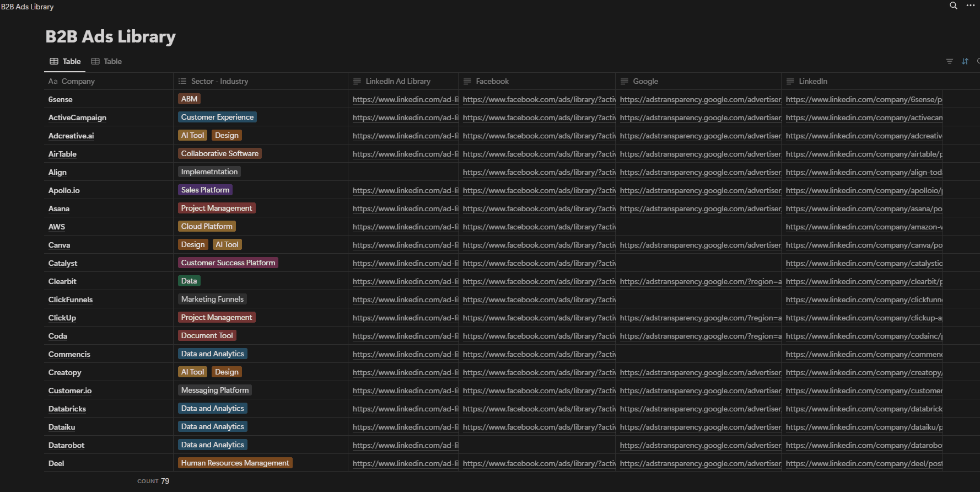Open the three-dot page options menu
This screenshot has width=980, height=492.
[x=971, y=6]
